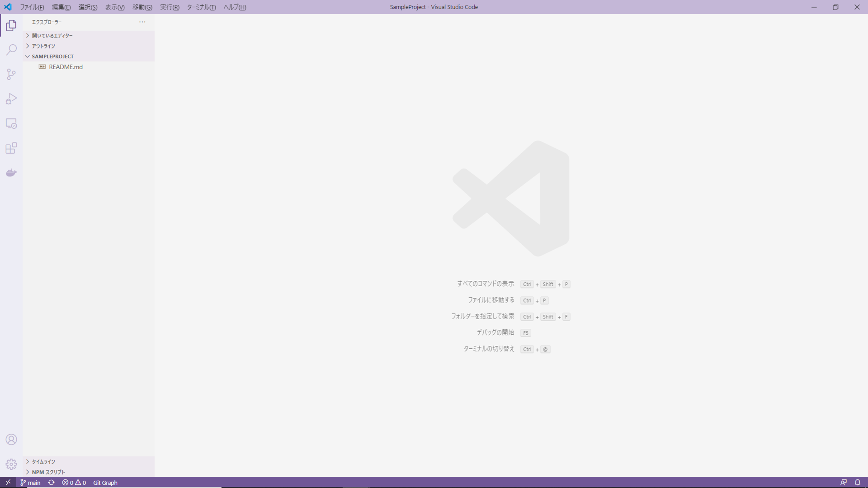Open the 実行(R) menu

coord(170,7)
